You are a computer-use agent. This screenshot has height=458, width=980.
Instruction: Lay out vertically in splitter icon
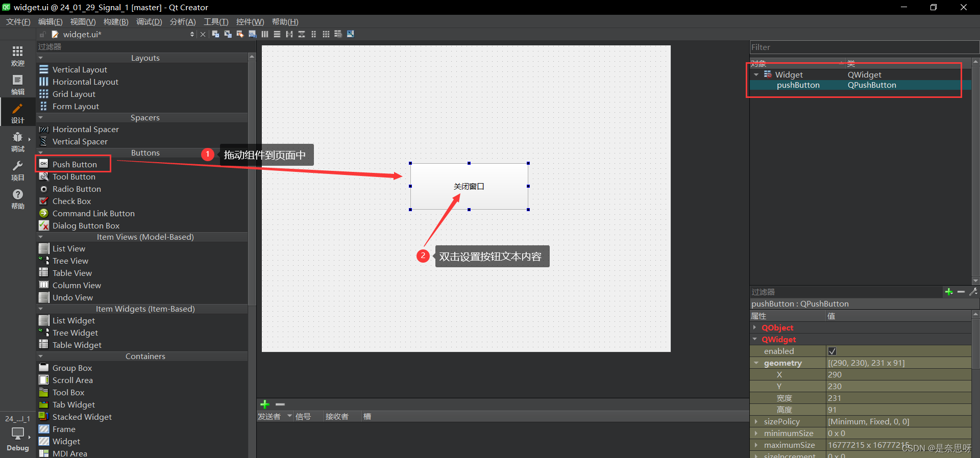coord(301,34)
